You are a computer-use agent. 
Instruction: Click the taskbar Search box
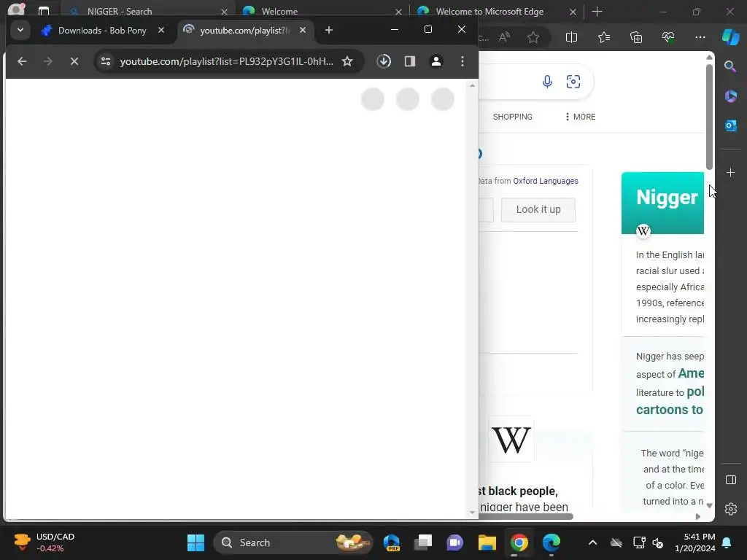tap(293, 542)
